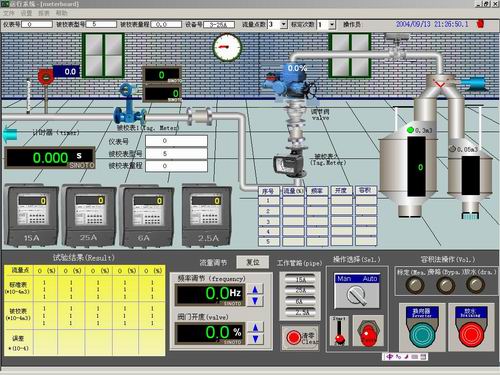This screenshot has width=500, height=375.
Task: Select the 2.5A flow meter unit
Action: [x=207, y=216]
